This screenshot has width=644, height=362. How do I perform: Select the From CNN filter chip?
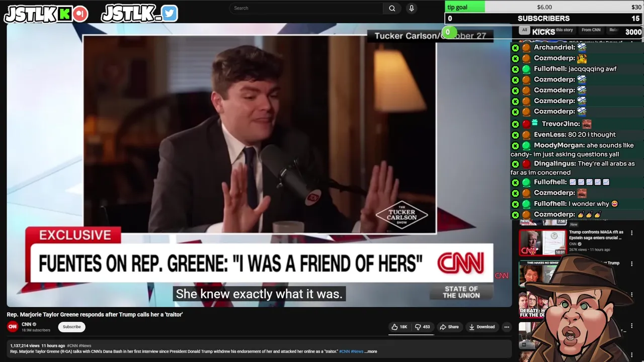point(591,30)
